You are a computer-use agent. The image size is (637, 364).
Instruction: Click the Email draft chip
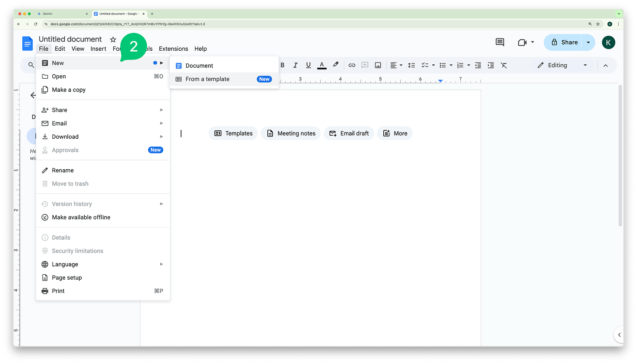[349, 133]
